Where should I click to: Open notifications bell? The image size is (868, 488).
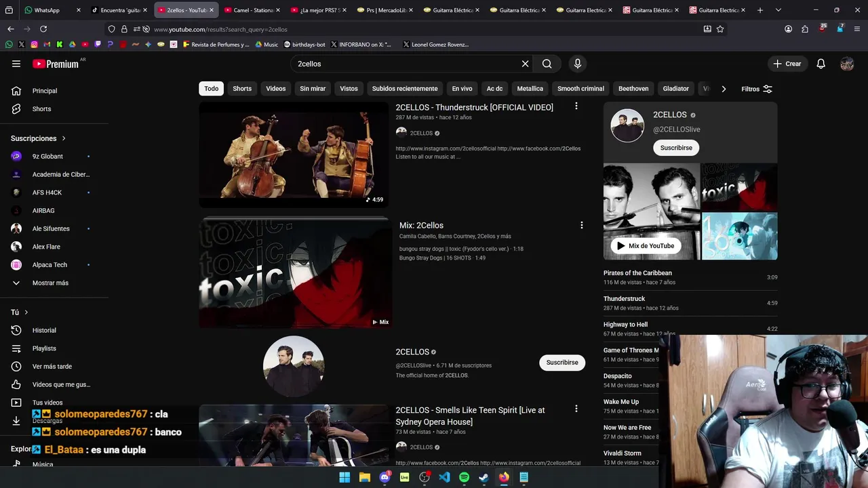[x=821, y=64]
